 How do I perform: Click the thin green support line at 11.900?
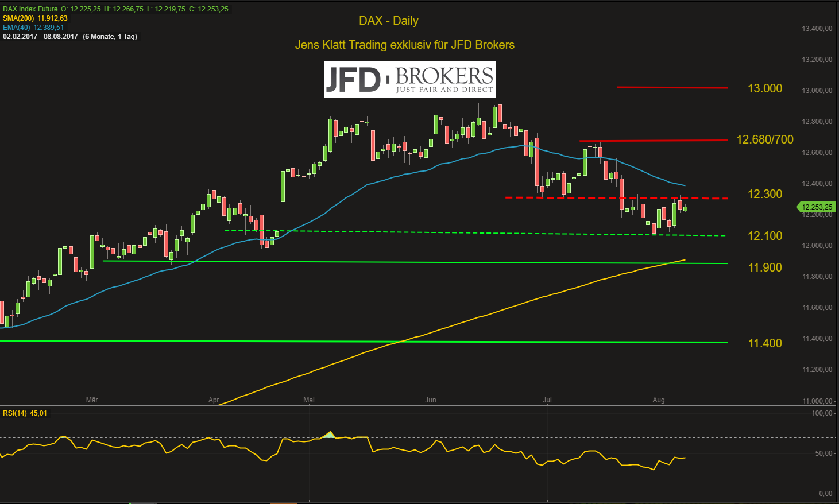click(415, 262)
